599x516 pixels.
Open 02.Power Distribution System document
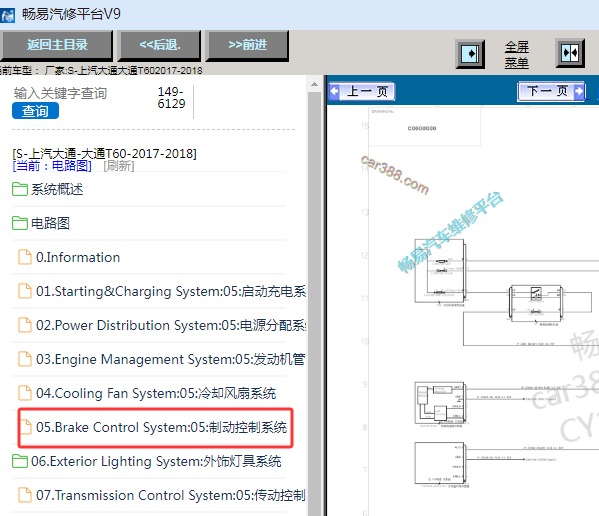[x=162, y=325]
